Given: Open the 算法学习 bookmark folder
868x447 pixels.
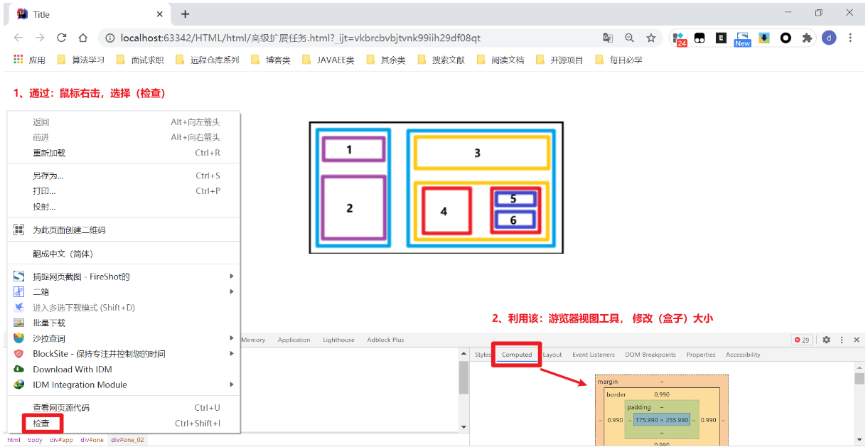Looking at the screenshot, I should point(80,60).
